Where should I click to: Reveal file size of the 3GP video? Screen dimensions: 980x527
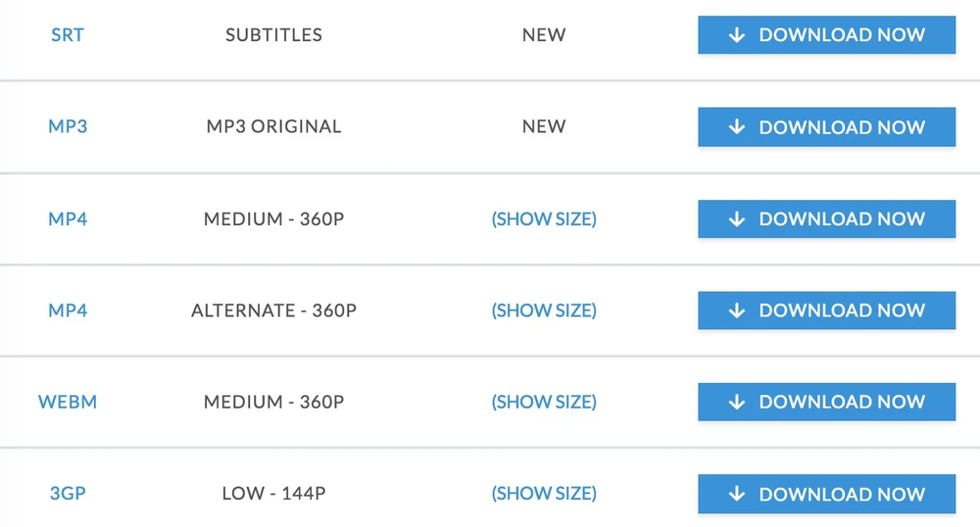[x=544, y=494]
